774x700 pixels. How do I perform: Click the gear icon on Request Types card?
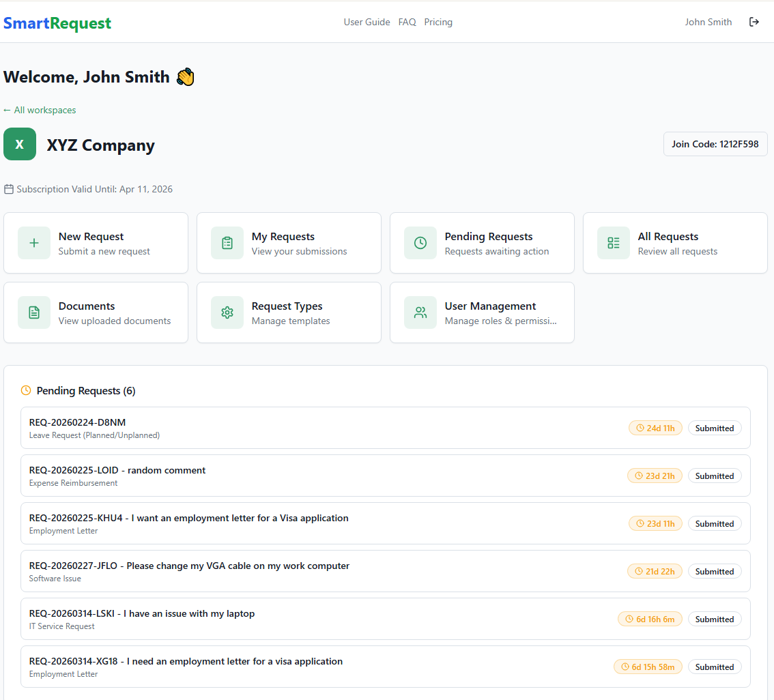click(x=227, y=312)
